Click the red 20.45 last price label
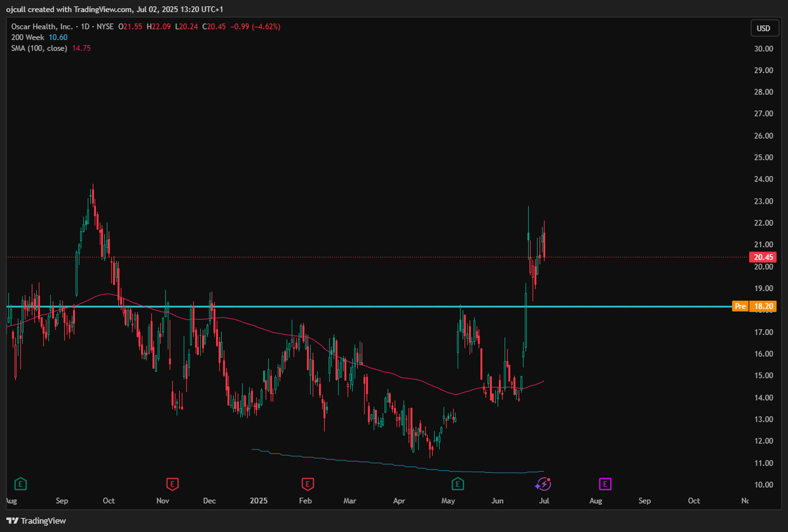This screenshot has width=788, height=532. point(762,257)
